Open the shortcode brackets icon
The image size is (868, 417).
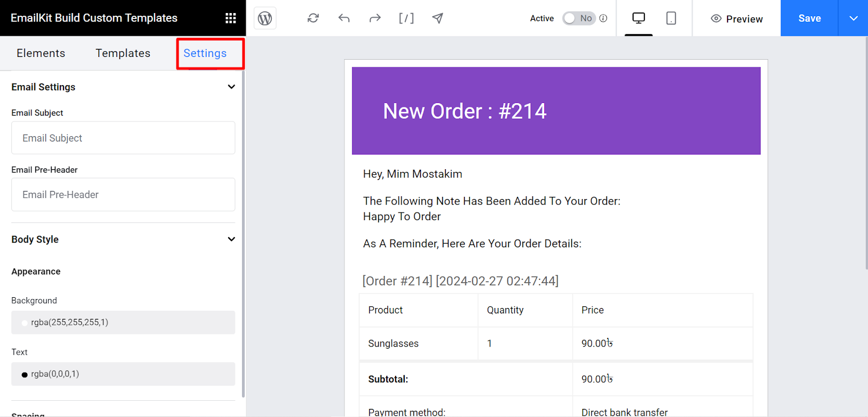[406, 18]
